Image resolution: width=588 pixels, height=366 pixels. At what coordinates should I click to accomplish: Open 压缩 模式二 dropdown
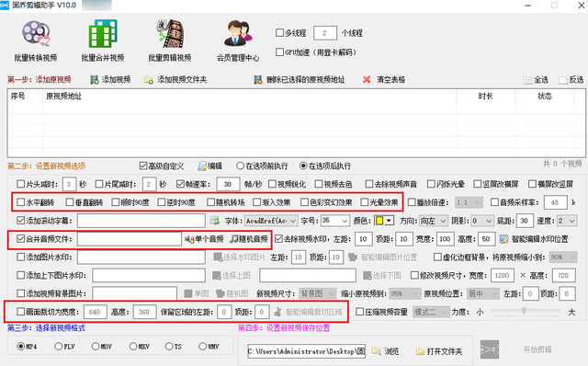(431, 312)
